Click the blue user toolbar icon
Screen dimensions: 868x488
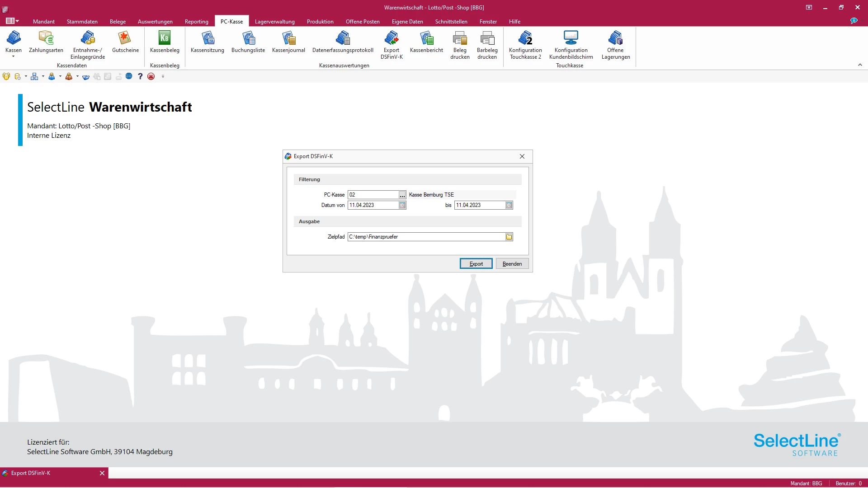pyautogui.click(x=52, y=76)
